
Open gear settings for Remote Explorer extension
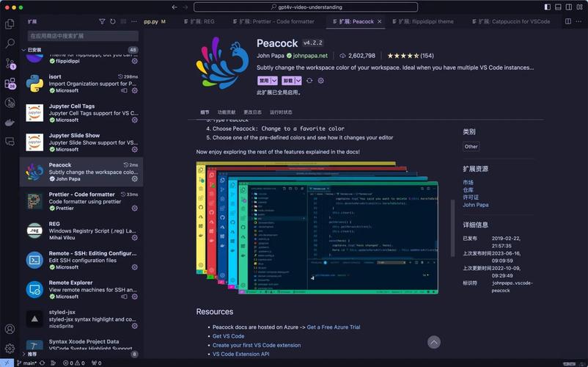135,297
